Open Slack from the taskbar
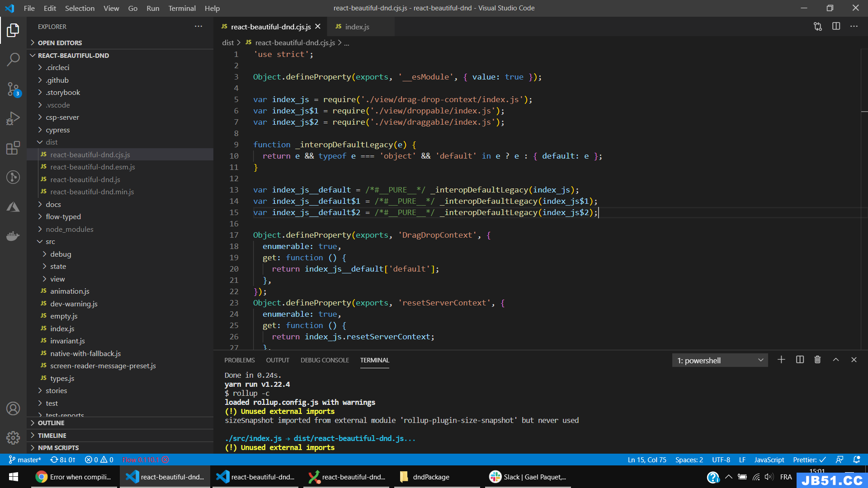868x488 pixels. [528, 477]
